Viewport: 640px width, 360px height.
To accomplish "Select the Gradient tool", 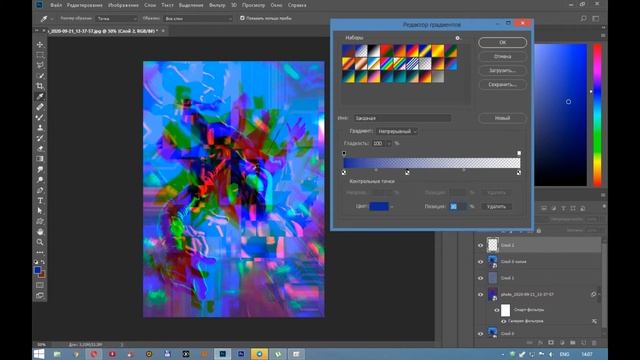I will [x=40, y=159].
